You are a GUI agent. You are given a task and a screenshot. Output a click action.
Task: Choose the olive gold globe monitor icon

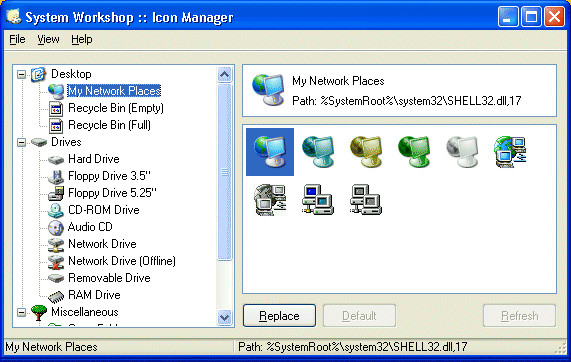(366, 152)
